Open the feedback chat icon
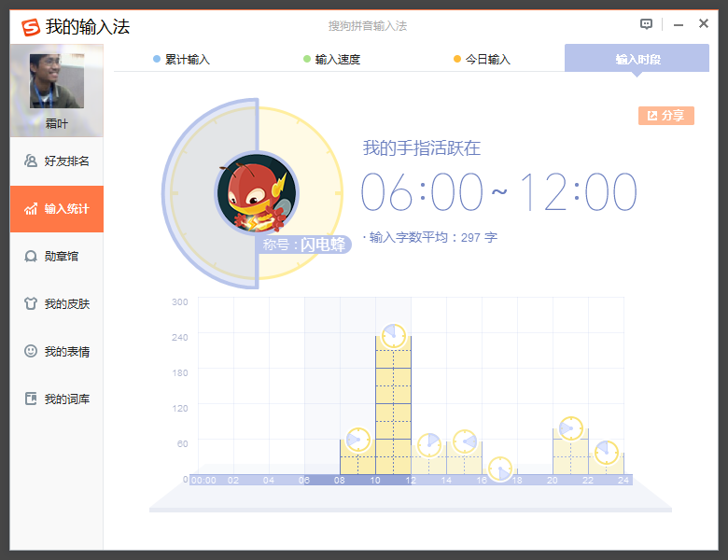This screenshot has width=728, height=560. (646, 23)
